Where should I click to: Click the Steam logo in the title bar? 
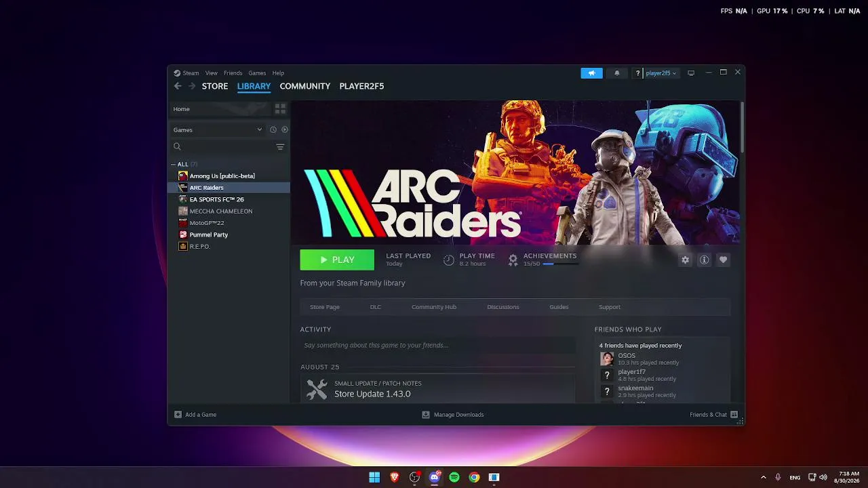coord(177,73)
